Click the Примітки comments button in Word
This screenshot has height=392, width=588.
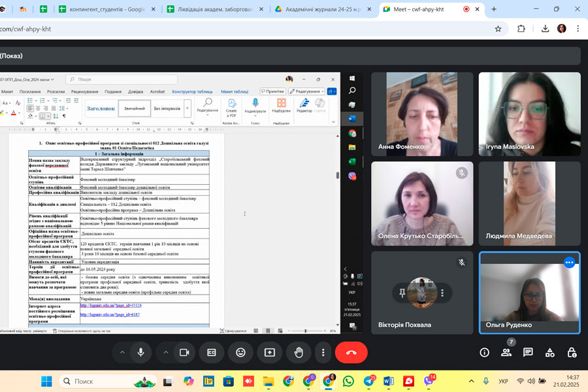pos(272,91)
